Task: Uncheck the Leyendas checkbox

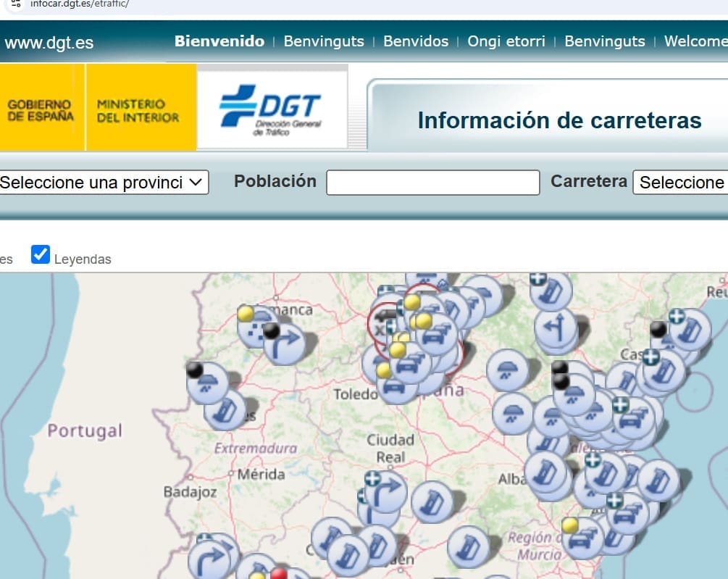Action: click(x=41, y=255)
